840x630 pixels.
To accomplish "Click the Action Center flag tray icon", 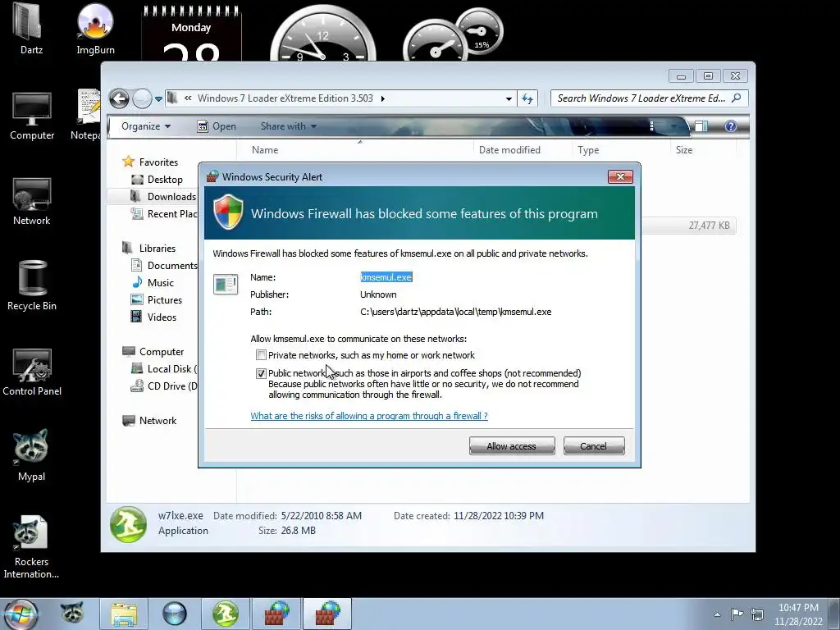I will pyautogui.click(x=737, y=614).
